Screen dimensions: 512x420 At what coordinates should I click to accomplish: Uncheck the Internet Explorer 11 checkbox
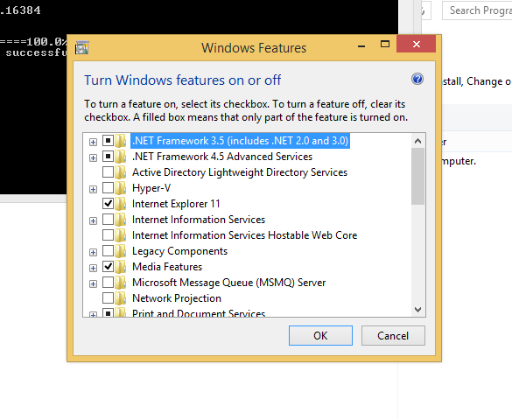[108, 204]
